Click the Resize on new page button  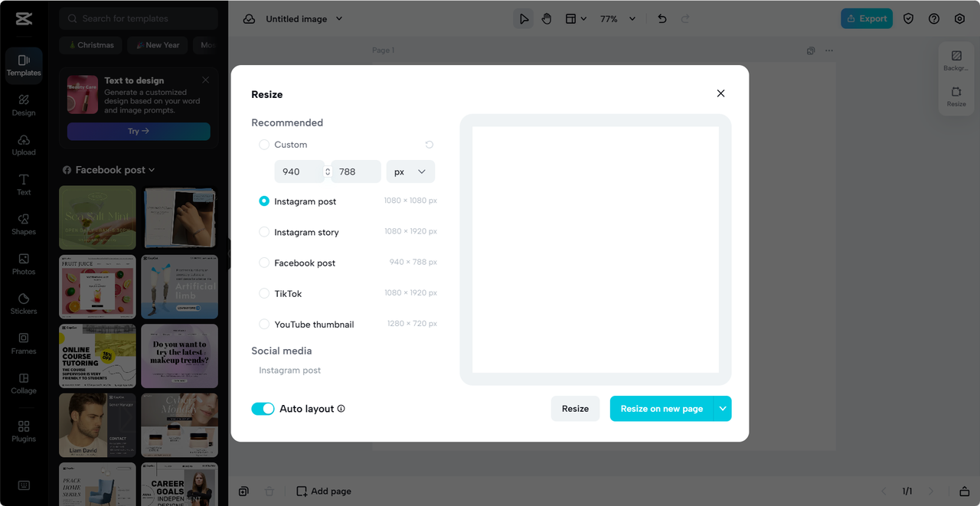tap(661, 409)
